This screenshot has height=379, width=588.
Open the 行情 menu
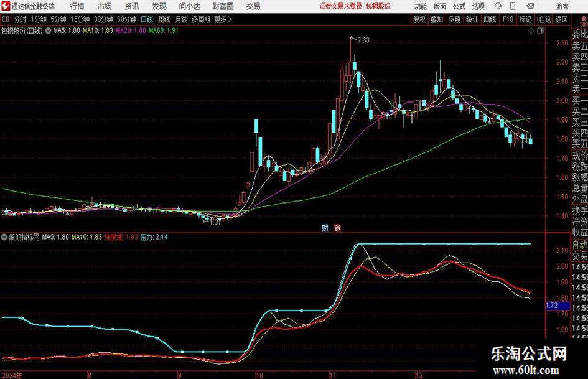click(x=77, y=6)
